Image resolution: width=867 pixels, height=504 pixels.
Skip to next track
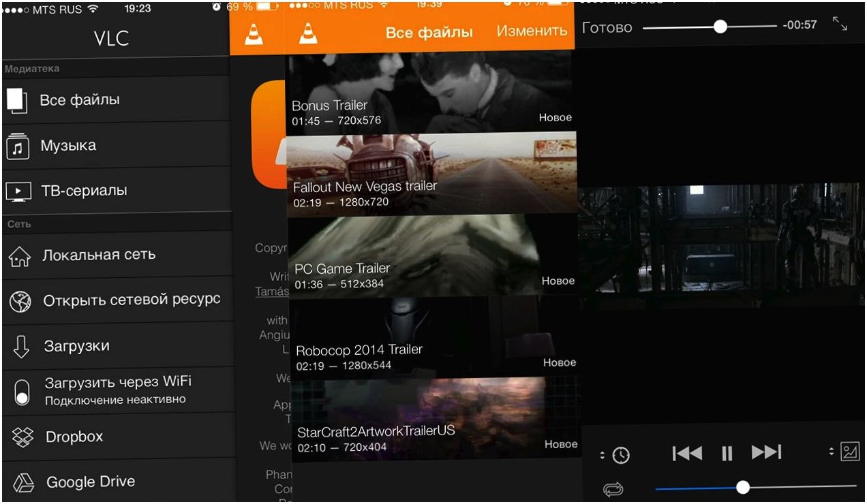(766, 452)
